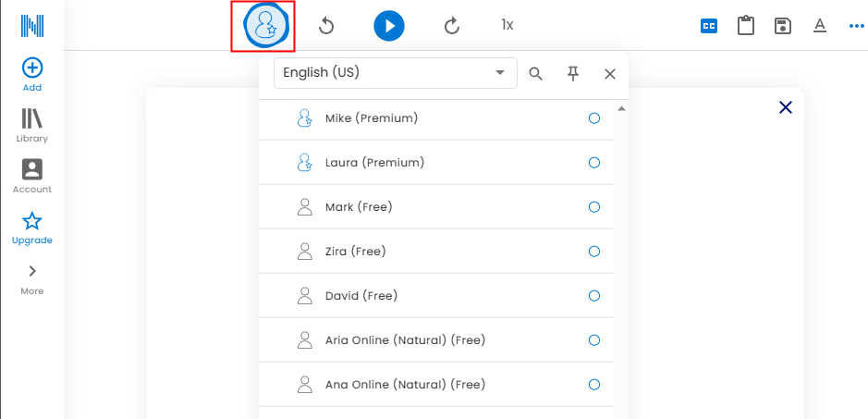This screenshot has height=419, width=868.
Task: Click the voice selection avatar icon
Action: [263, 26]
